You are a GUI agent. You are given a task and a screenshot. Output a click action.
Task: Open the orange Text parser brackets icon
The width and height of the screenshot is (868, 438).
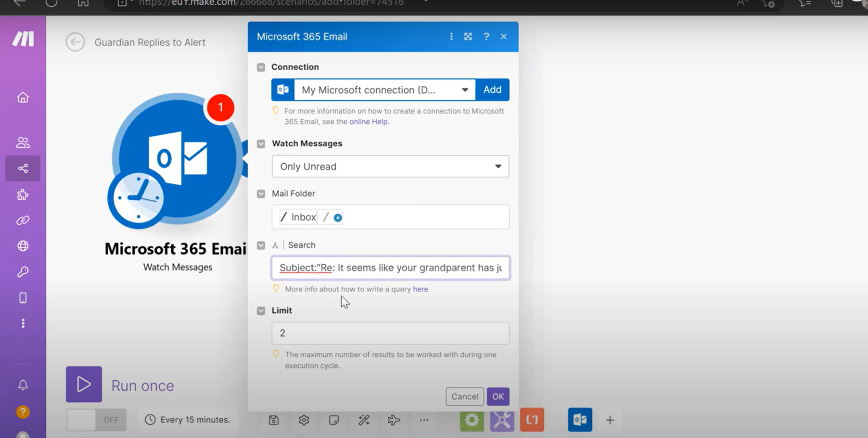pos(532,420)
